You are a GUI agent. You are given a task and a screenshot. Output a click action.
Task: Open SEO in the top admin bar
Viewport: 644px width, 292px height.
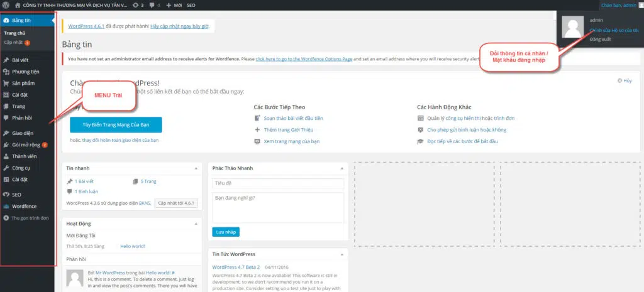click(191, 5)
